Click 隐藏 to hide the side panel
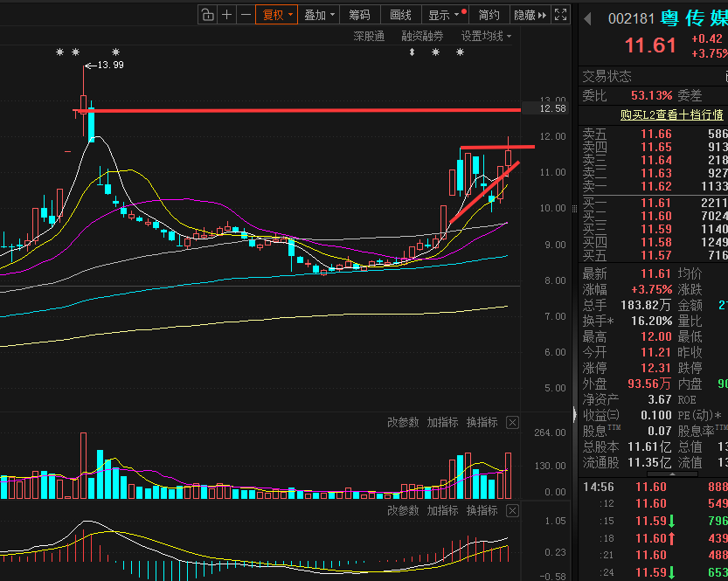The width and height of the screenshot is (728, 581). [x=530, y=15]
